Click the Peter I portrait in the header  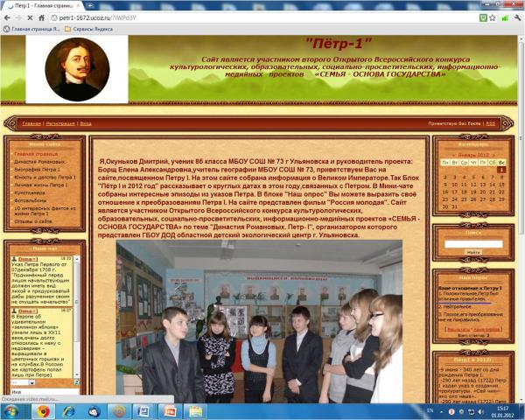click(77, 69)
